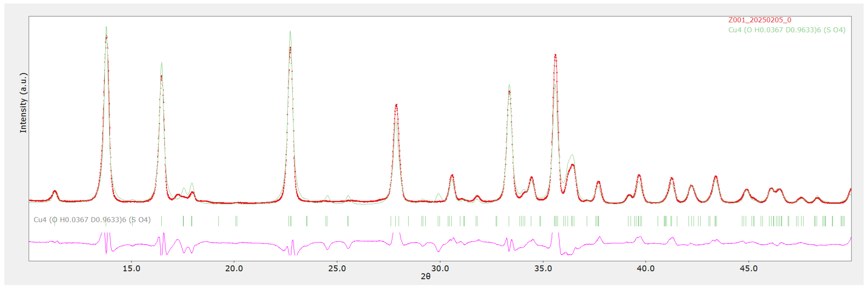Click the 30.0 x-axis tick label
The width and height of the screenshot is (868, 290).
440,268
